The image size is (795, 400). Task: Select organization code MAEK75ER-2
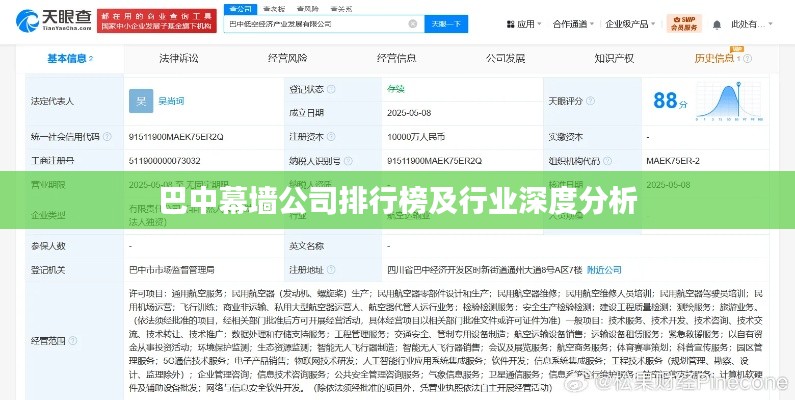click(673, 161)
